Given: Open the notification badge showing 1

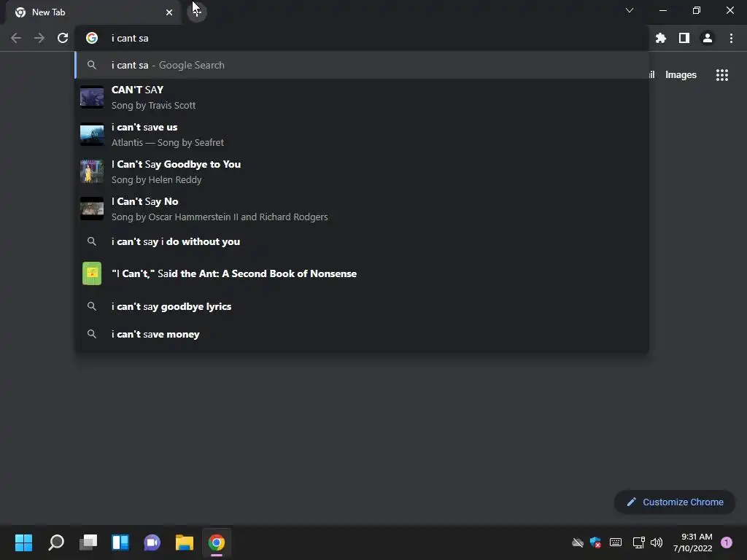Looking at the screenshot, I should pyautogui.click(x=727, y=542).
